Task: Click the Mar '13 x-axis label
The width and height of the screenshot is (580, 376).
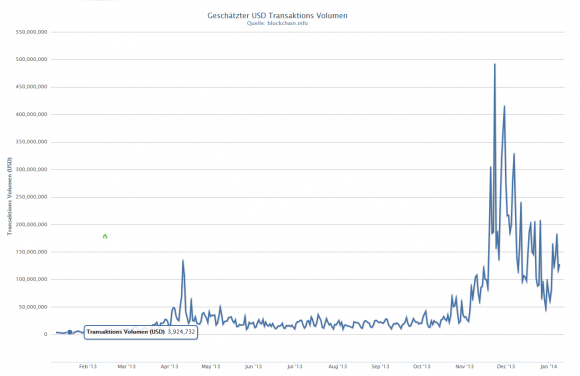Action: (127, 366)
